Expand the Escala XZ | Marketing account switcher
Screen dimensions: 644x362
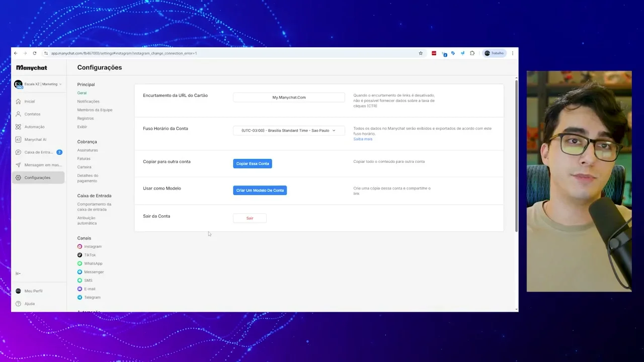click(38, 84)
